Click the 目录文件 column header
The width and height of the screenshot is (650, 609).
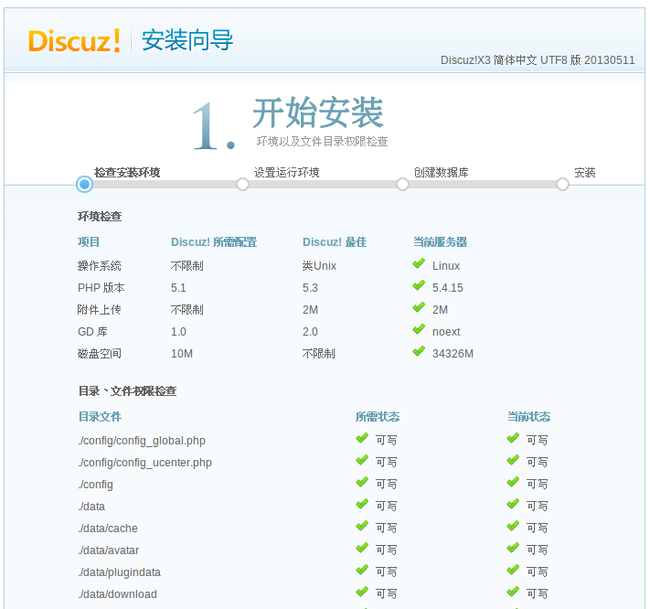[100, 417]
